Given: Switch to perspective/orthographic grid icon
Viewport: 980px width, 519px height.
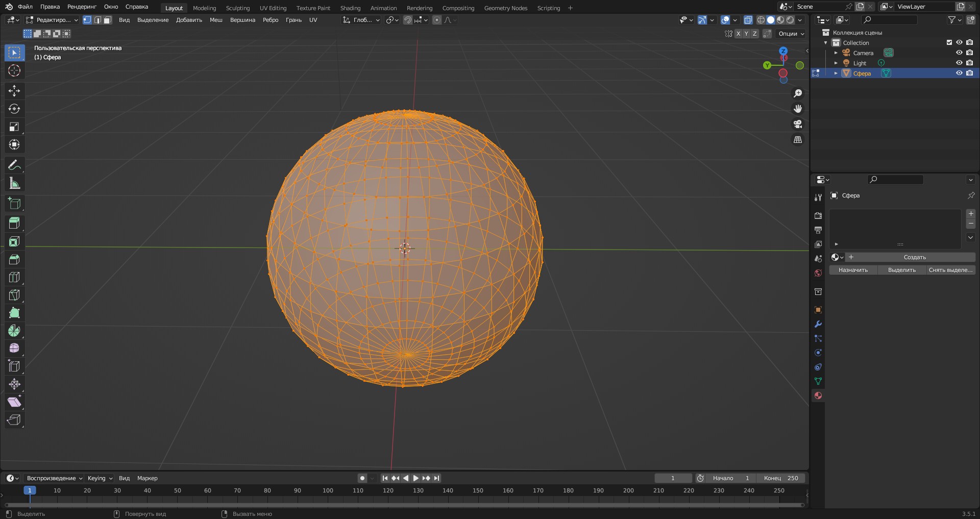Looking at the screenshot, I should coord(798,139).
